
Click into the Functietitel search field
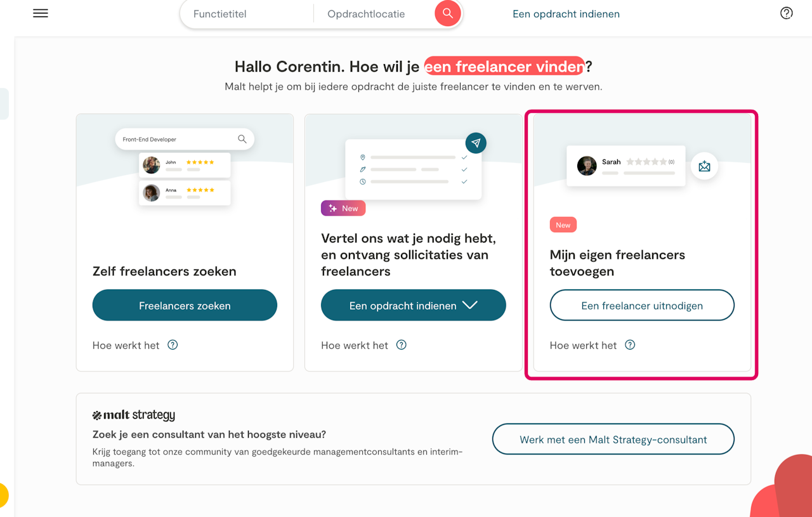coord(247,14)
